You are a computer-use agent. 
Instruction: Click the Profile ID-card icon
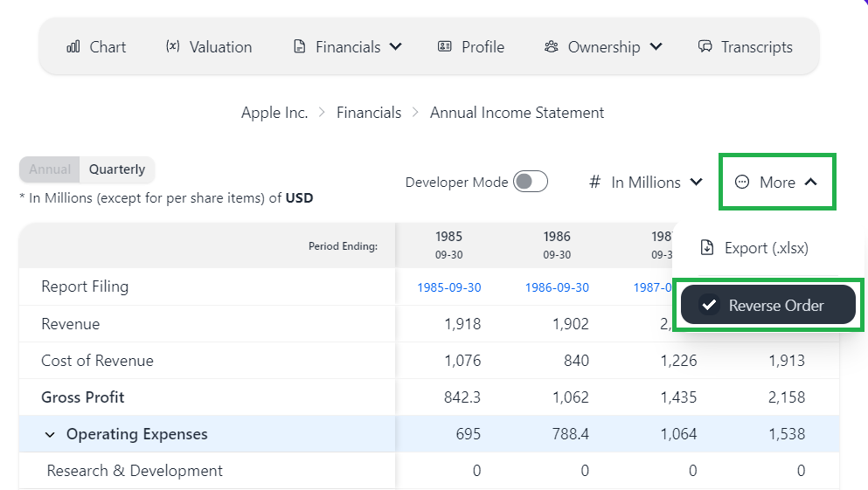pos(445,46)
